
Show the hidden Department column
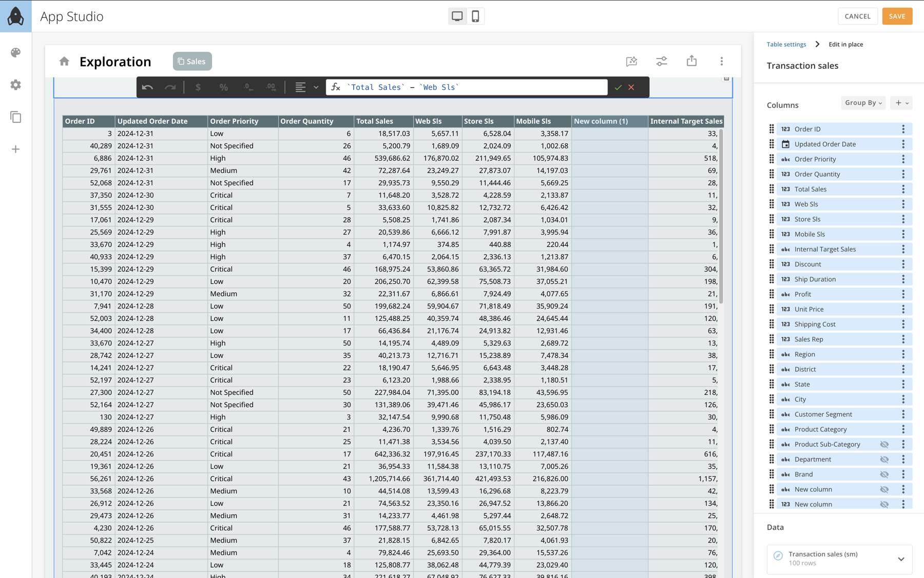(x=884, y=459)
